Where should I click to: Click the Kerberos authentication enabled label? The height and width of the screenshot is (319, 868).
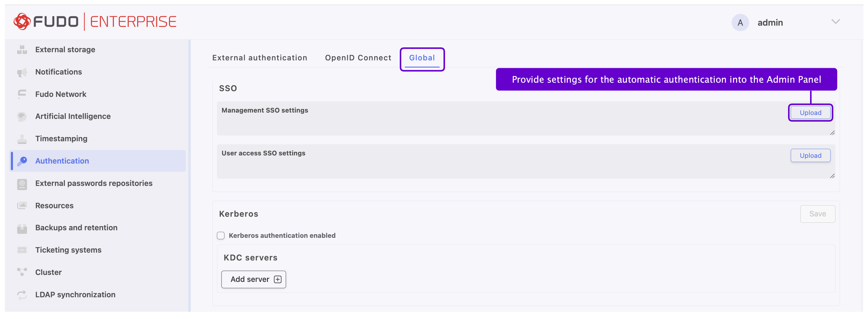coord(282,236)
